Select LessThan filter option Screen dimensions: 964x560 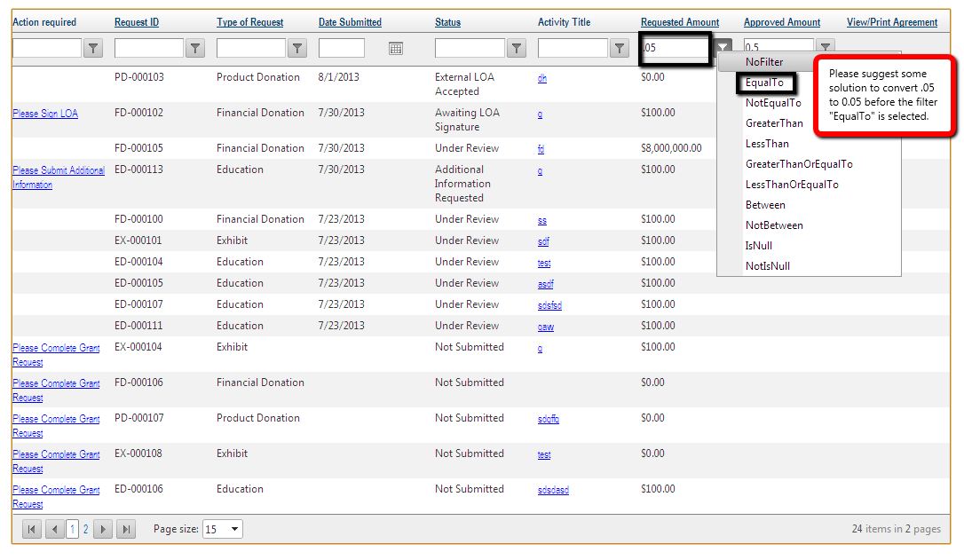click(x=767, y=143)
